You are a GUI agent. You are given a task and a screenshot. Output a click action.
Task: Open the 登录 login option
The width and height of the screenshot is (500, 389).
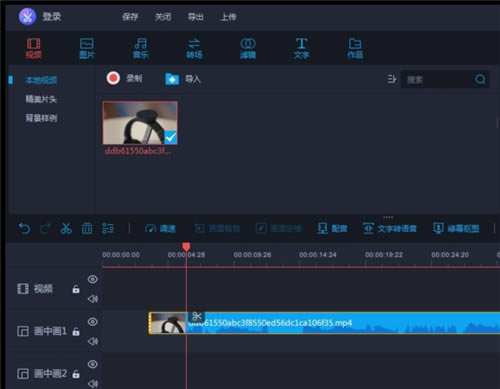(x=52, y=17)
